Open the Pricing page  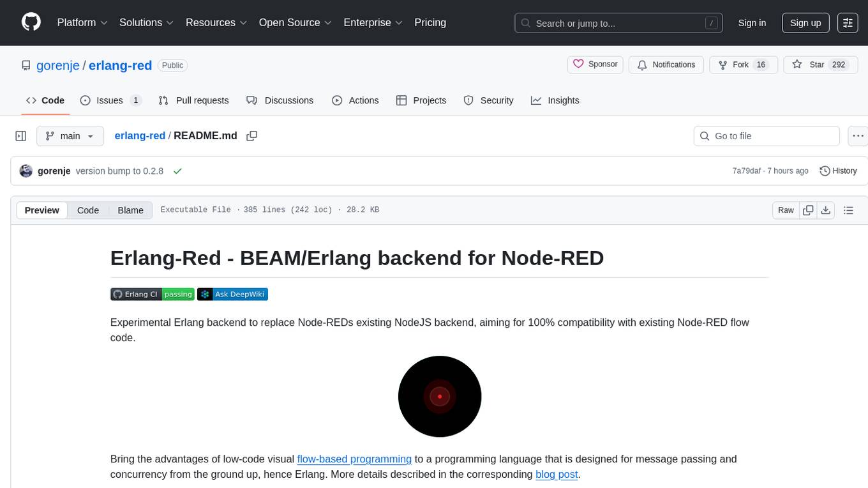430,22
